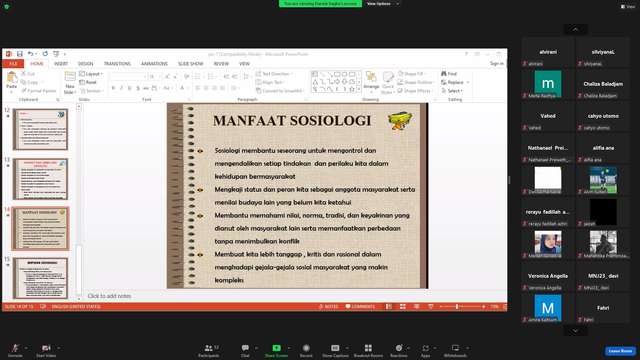Click the Undo arrow in Quick Access
Screen dimensions: 640x360
30,54
